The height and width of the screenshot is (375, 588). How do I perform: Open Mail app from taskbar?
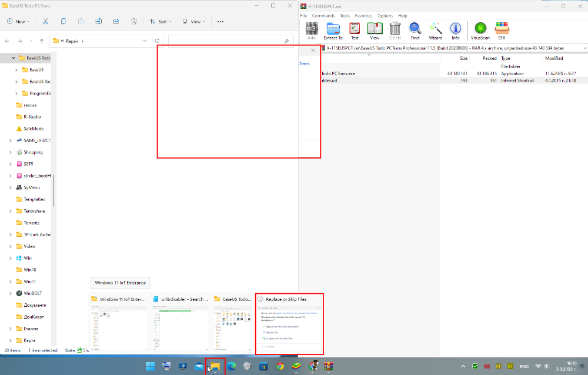(x=199, y=366)
